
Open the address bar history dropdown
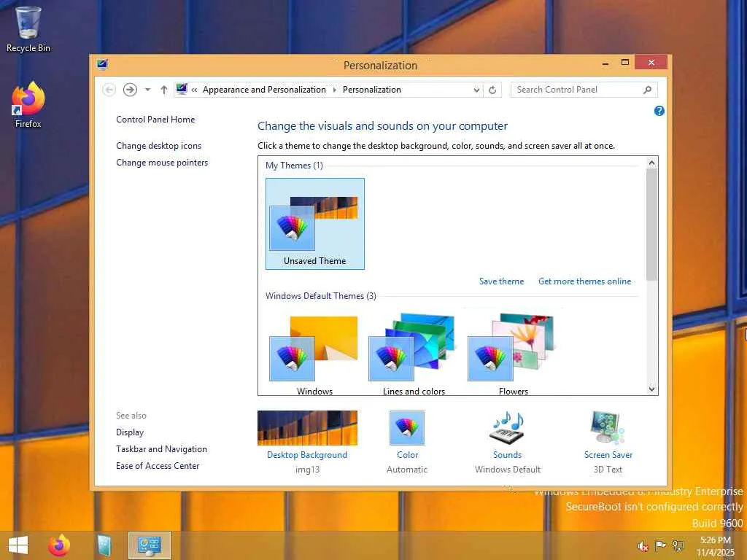[x=476, y=90]
